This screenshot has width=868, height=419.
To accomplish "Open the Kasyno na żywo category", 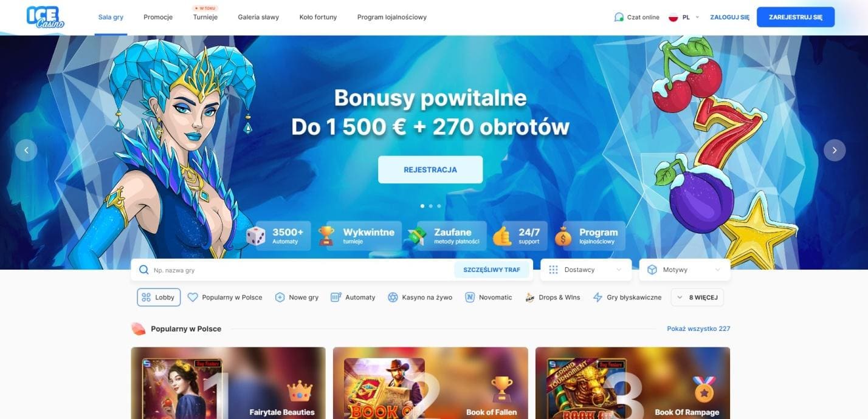I will click(420, 298).
